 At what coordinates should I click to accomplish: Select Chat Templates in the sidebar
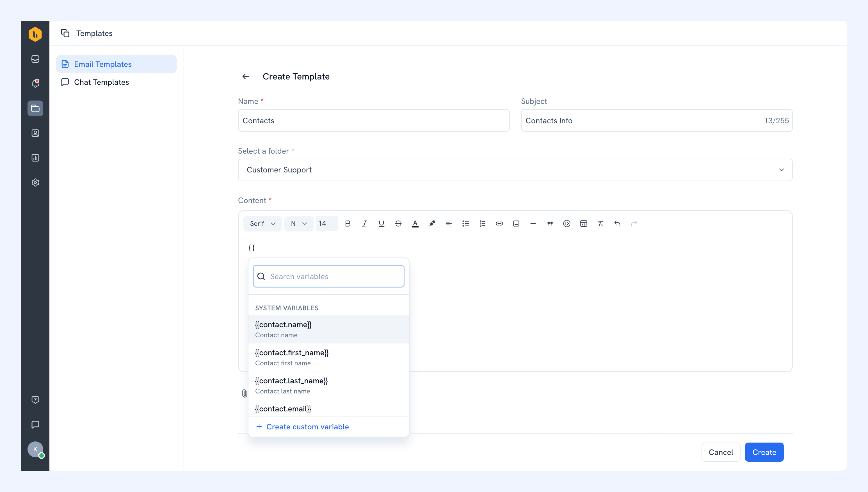[x=116, y=82]
